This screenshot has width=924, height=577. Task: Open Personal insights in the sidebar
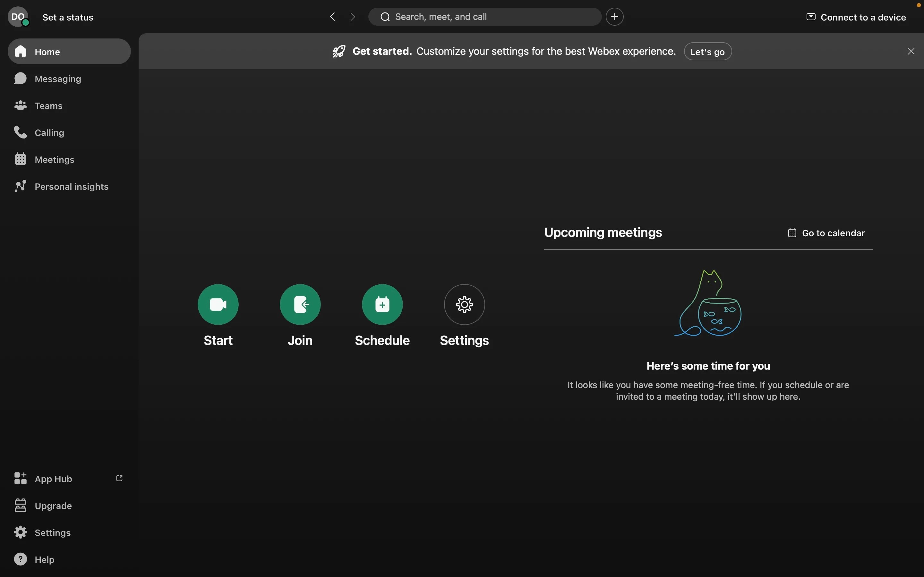(71, 187)
